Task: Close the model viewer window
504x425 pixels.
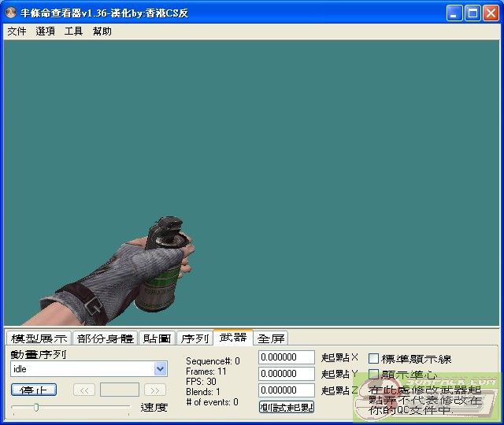Action: coord(491,13)
